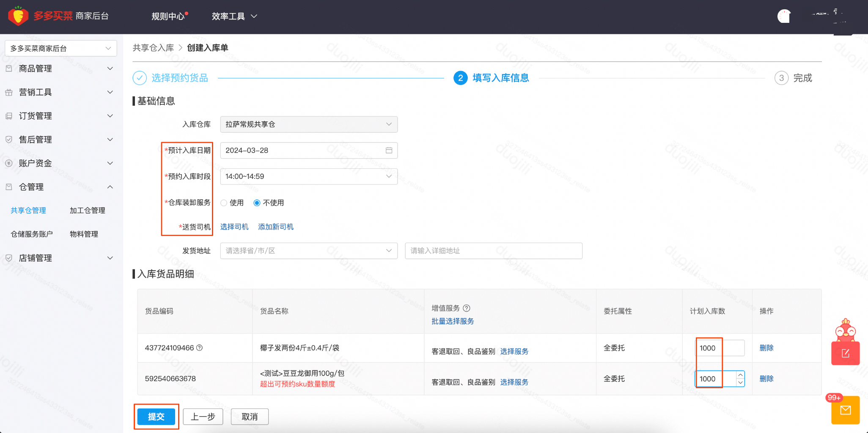Open the 多多买菜商家后台 sidebar dropdown
The image size is (868, 433).
(61, 48)
